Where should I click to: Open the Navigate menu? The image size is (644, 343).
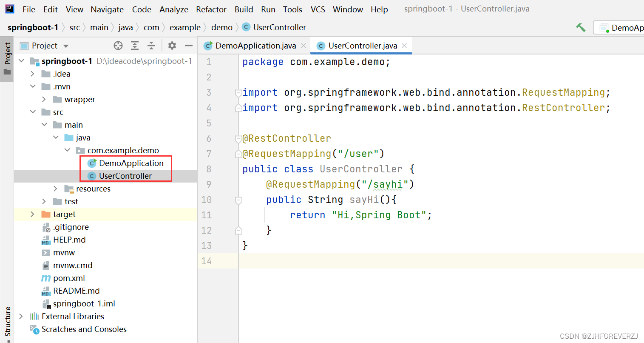click(x=107, y=9)
